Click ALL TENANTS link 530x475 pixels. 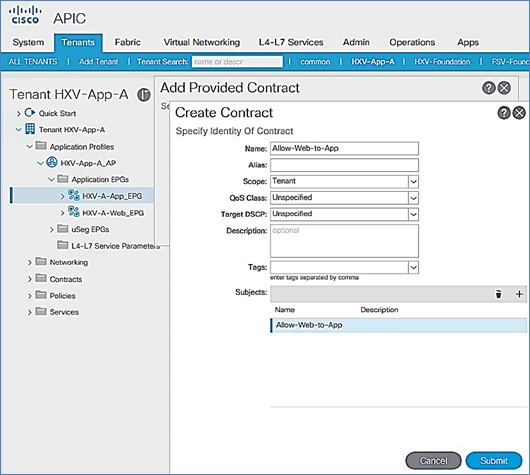[x=33, y=62]
